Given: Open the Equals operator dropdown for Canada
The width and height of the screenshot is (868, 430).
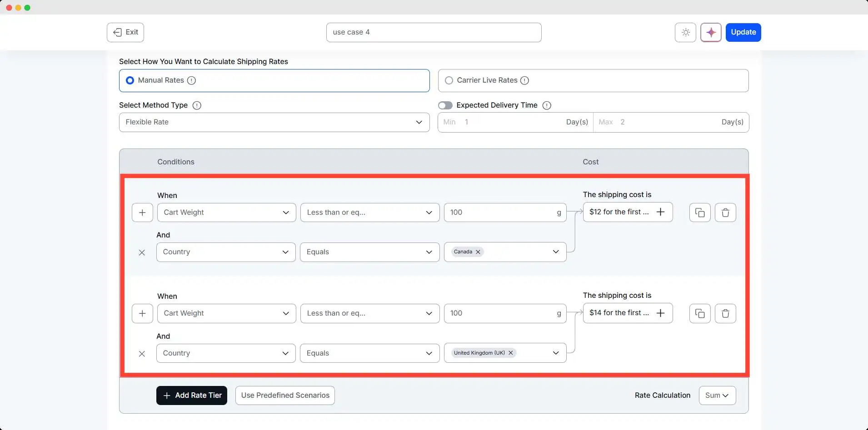Looking at the screenshot, I should [369, 252].
